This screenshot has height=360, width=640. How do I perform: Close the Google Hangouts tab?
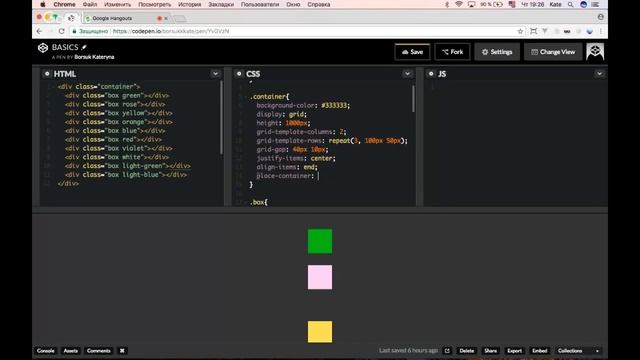pos(166,18)
